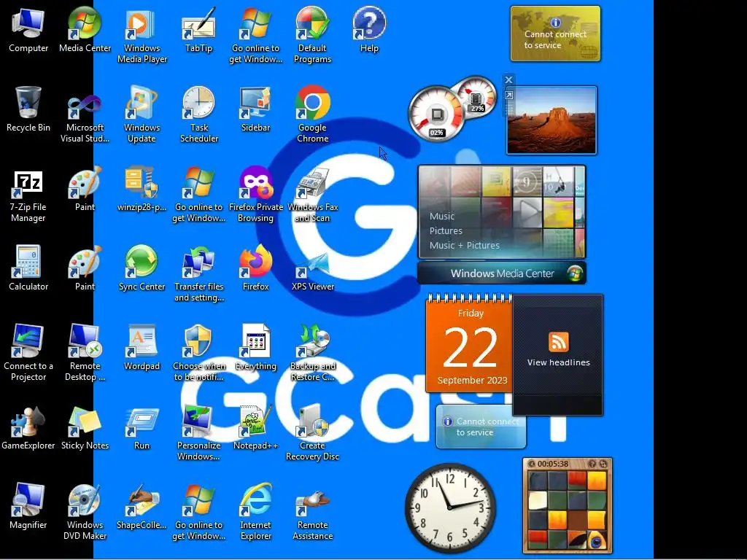The image size is (747, 560).
Task: Open the GameExplorer shortcut
Action: pos(28,427)
